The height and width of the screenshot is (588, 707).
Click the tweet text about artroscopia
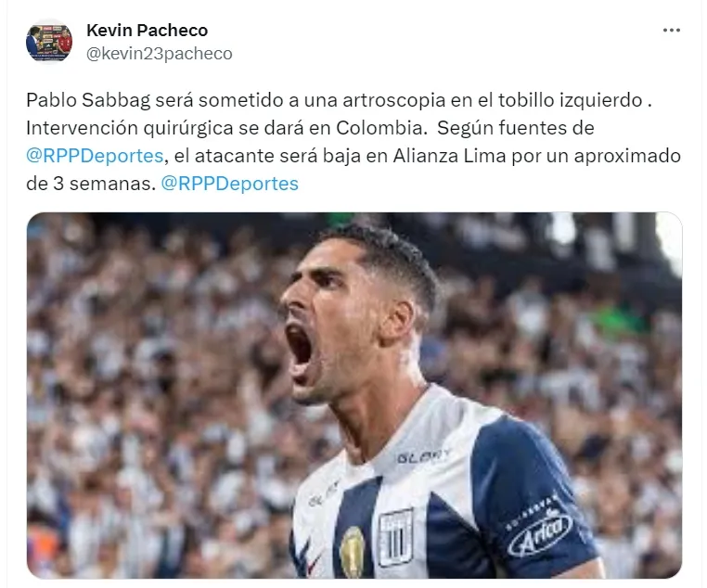click(x=353, y=142)
